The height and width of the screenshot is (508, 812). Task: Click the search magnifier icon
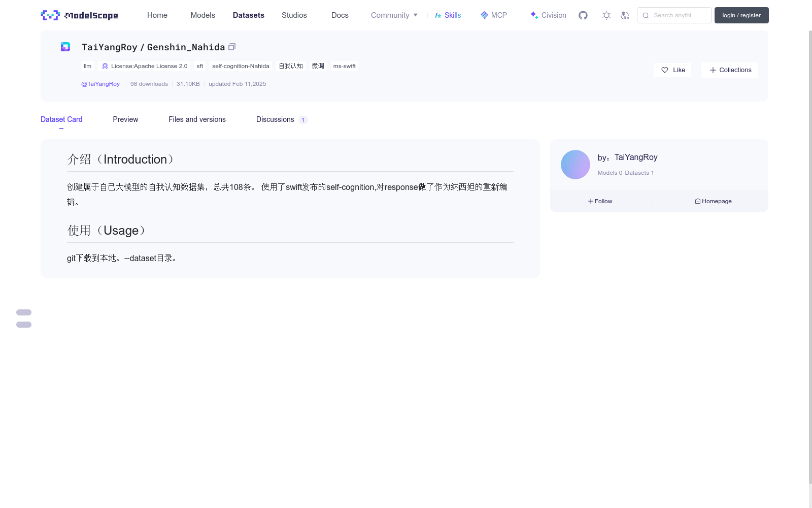click(646, 15)
